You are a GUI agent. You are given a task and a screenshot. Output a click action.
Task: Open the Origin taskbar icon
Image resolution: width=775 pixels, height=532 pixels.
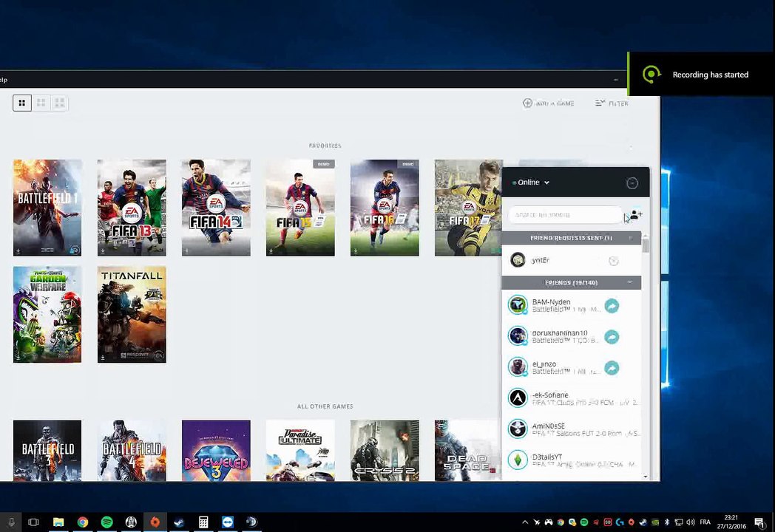tap(155, 522)
